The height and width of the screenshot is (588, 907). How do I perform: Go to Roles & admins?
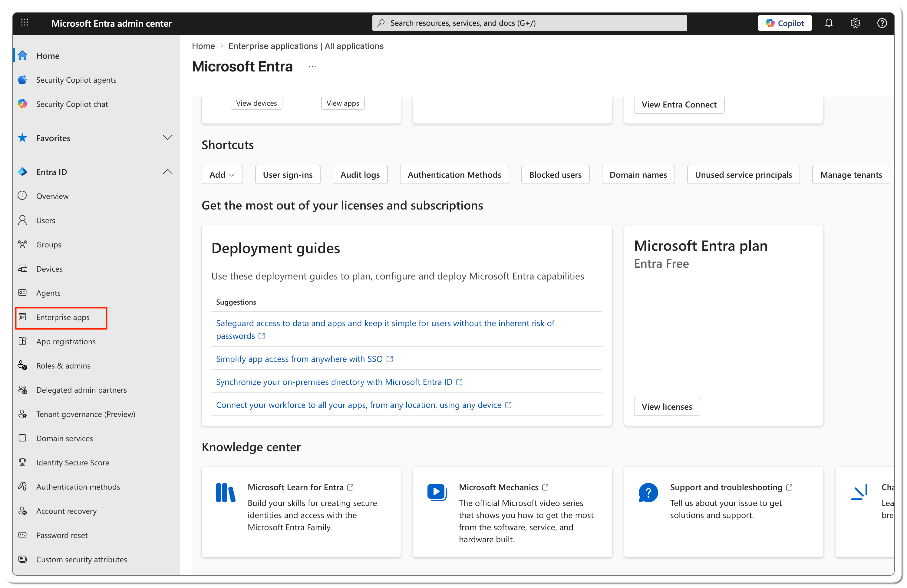click(x=63, y=366)
